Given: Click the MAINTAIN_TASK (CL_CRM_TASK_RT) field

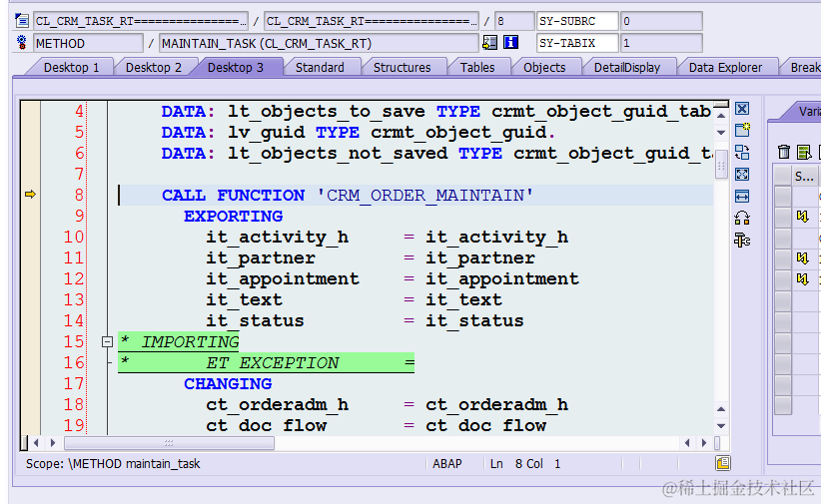Looking at the screenshot, I should point(319,43).
